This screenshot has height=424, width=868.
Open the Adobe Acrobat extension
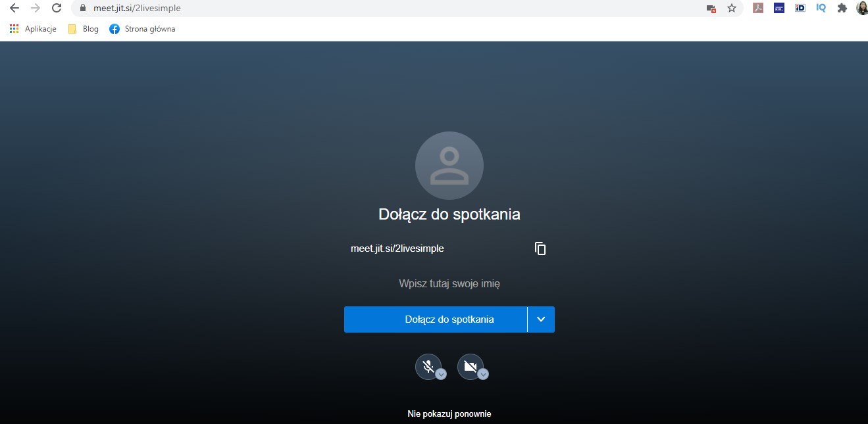[758, 9]
